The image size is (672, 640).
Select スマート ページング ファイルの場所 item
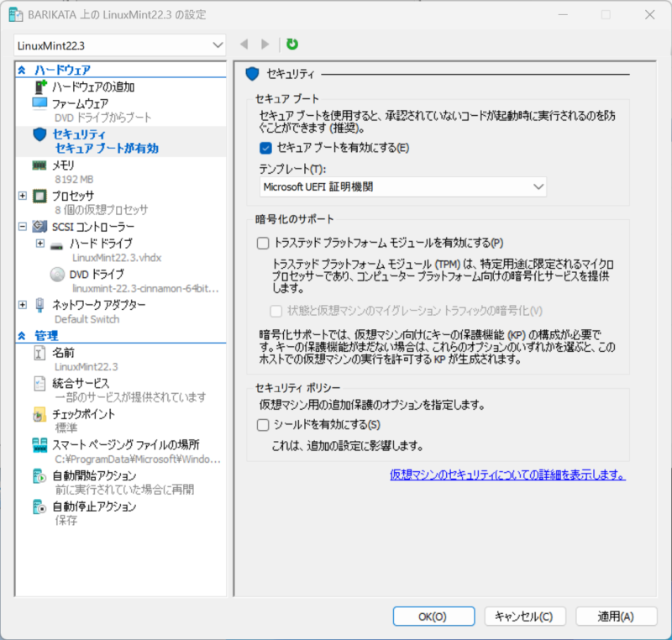pyautogui.click(x=126, y=445)
